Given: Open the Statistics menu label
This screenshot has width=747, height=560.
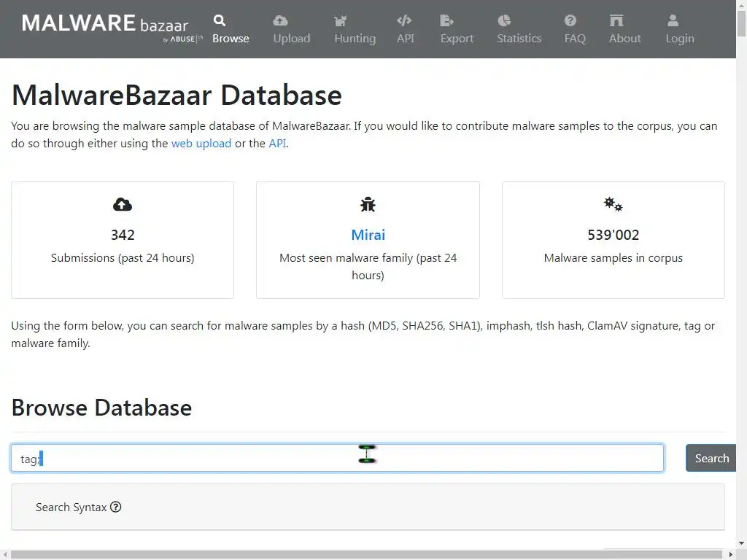Looking at the screenshot, I should click(x=519, y=39).
